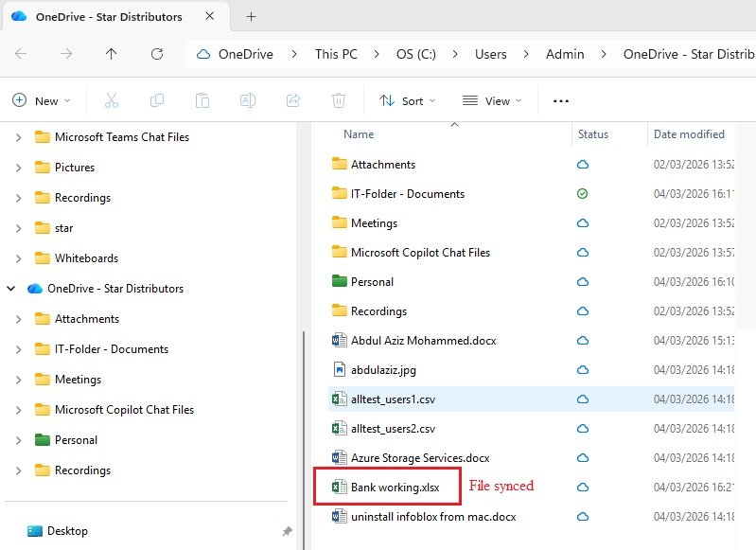Expand the Whiteboards folder in tree
Viewport: 756px width, 550px height.
pos(18,258)
